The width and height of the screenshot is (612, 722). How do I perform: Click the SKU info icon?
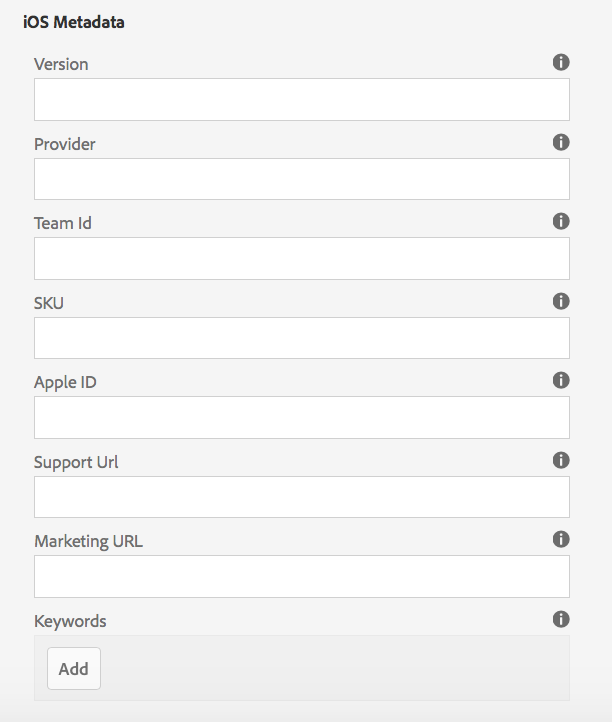561,302
